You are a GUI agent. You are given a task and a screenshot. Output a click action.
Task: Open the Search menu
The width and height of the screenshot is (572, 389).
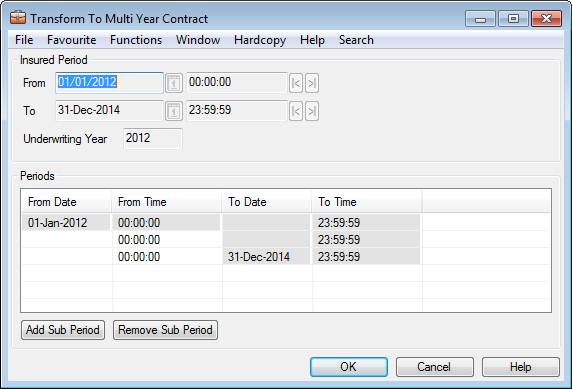[356, 40]
